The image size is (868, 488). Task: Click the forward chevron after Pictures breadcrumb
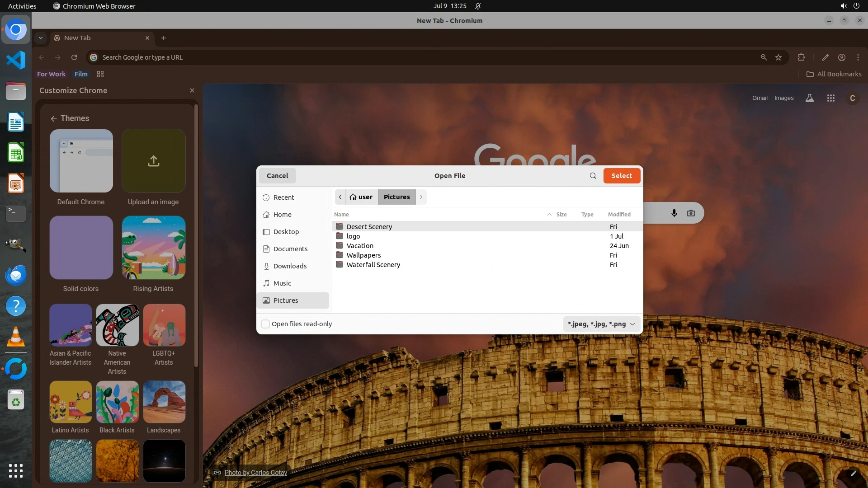click(421, 197)
